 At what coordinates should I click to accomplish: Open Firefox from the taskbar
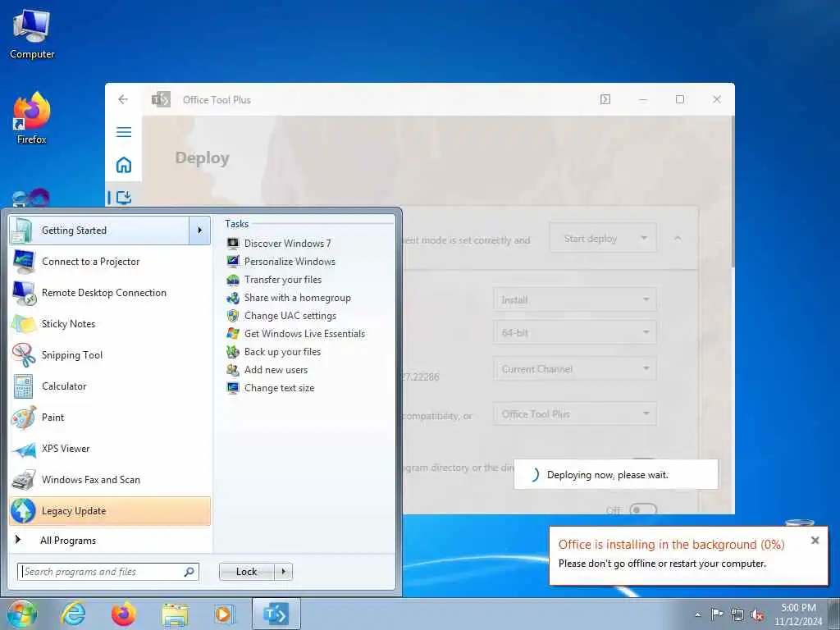coord(124,614)
